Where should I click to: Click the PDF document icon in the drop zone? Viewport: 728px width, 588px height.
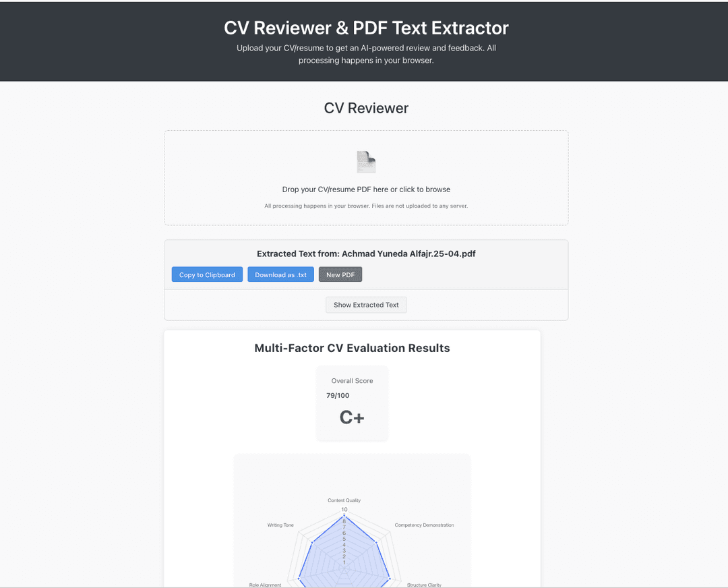[365, 162]
